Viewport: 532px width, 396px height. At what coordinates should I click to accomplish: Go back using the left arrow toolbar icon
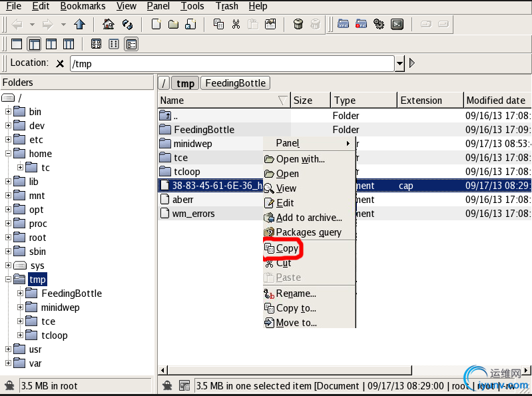(17, 25)
